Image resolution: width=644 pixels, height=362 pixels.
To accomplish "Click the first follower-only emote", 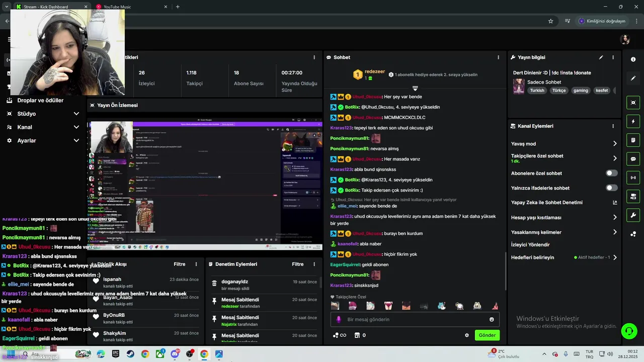I will (x=335, y=306).
